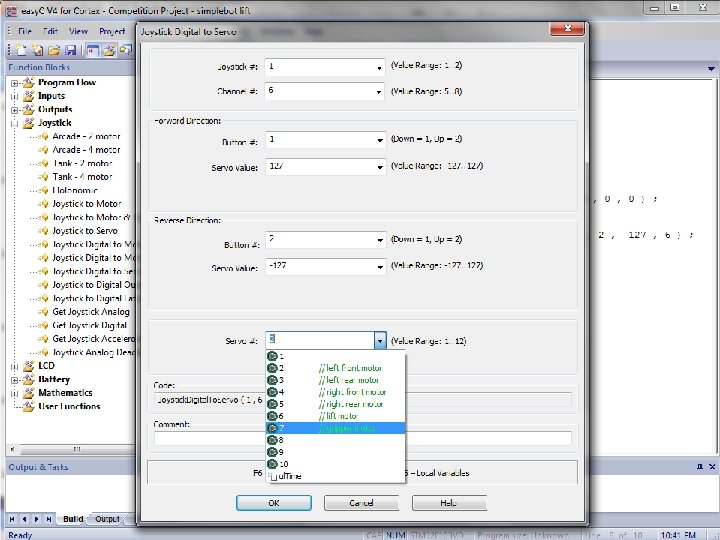Collapse the Servo # dropdown arrow
This screenshot has width=720, height=540.
point(380,341)
